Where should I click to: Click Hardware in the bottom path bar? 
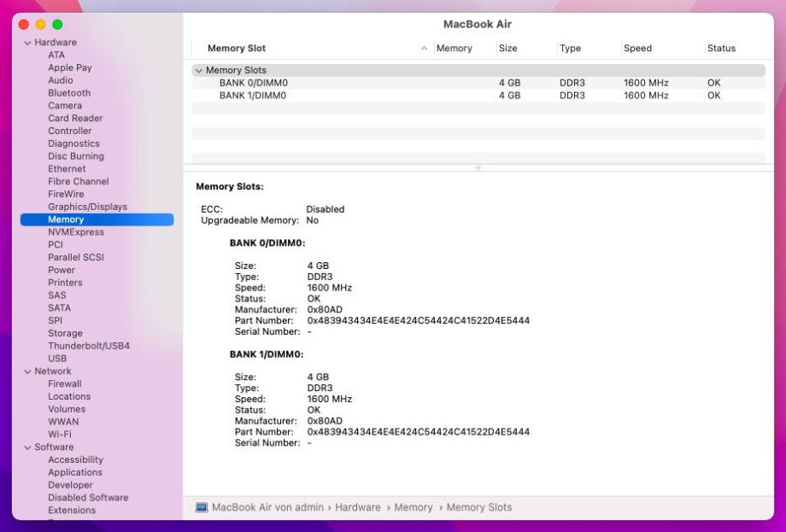pyautogui.click(x=357, y=507)
